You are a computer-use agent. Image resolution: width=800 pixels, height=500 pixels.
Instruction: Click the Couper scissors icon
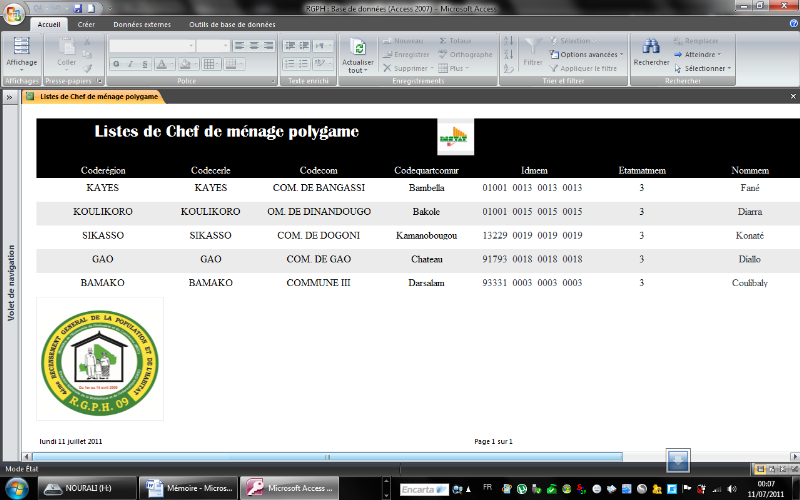coord(87,41)
